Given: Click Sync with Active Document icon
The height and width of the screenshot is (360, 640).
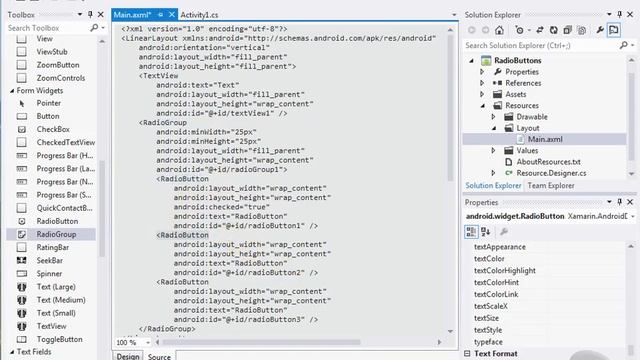Looking at the screenshot, I should [540, 30].
